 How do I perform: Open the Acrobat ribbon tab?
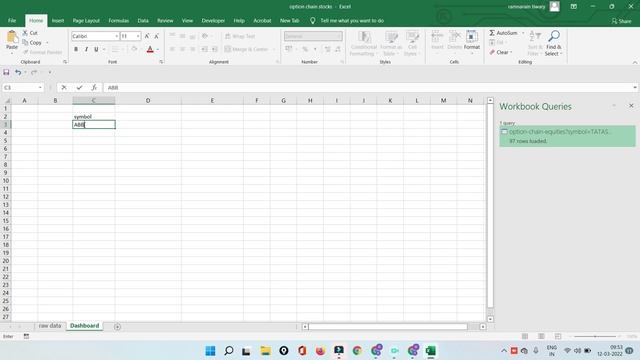click(262, 20)
